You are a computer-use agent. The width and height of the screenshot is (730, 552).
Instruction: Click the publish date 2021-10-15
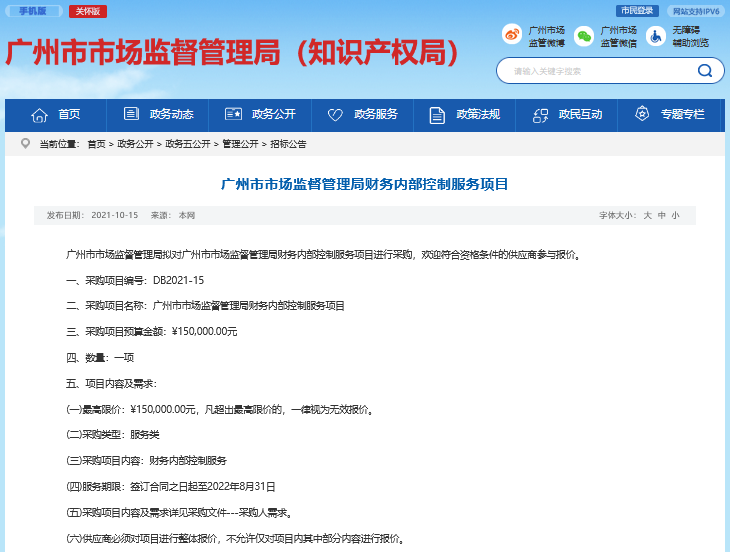pos(115,215)
